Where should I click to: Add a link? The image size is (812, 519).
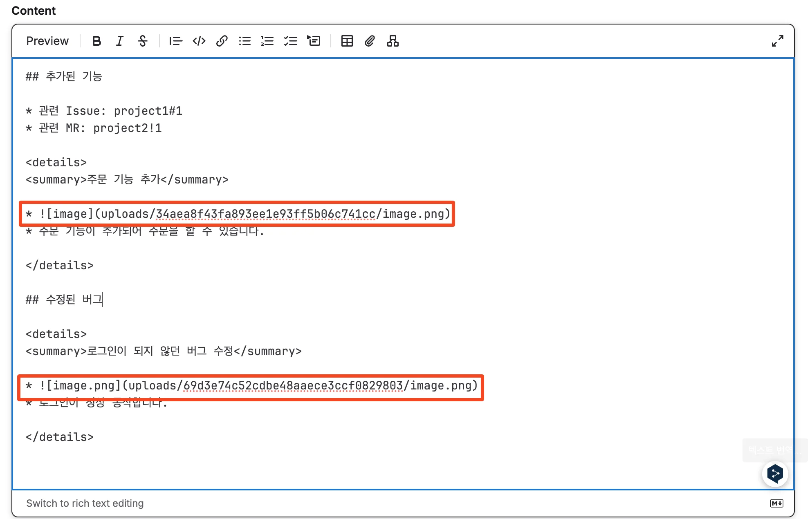pos(222,41)
